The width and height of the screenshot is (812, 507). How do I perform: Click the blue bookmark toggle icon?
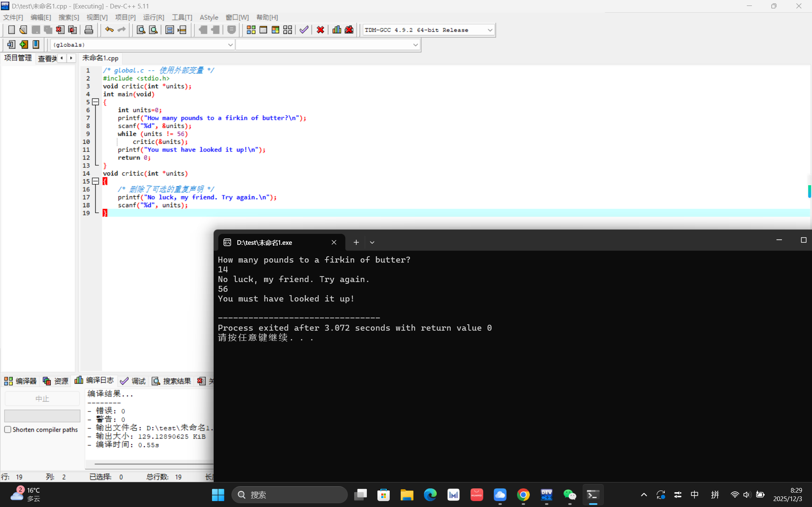(x=36, y=44)
